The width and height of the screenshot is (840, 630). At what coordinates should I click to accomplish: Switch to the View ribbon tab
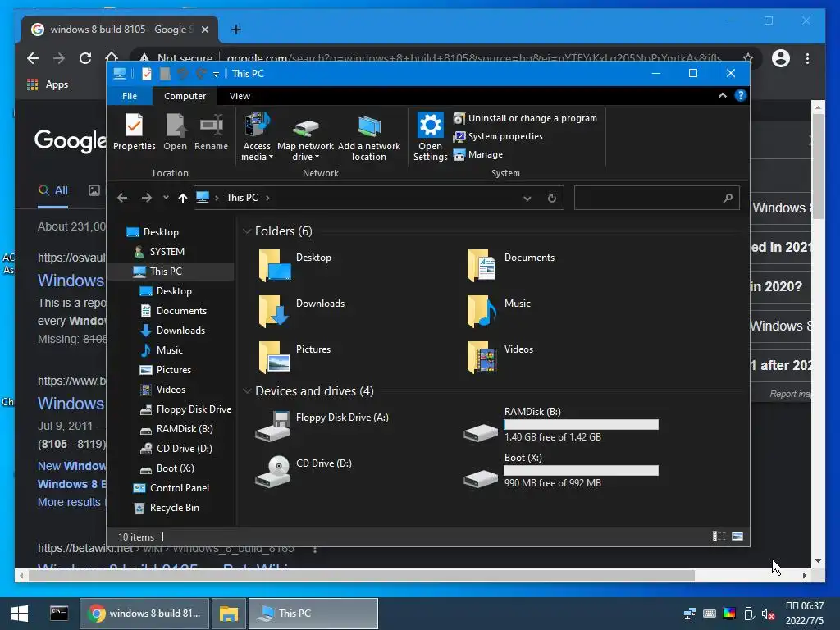coord(240,96)
